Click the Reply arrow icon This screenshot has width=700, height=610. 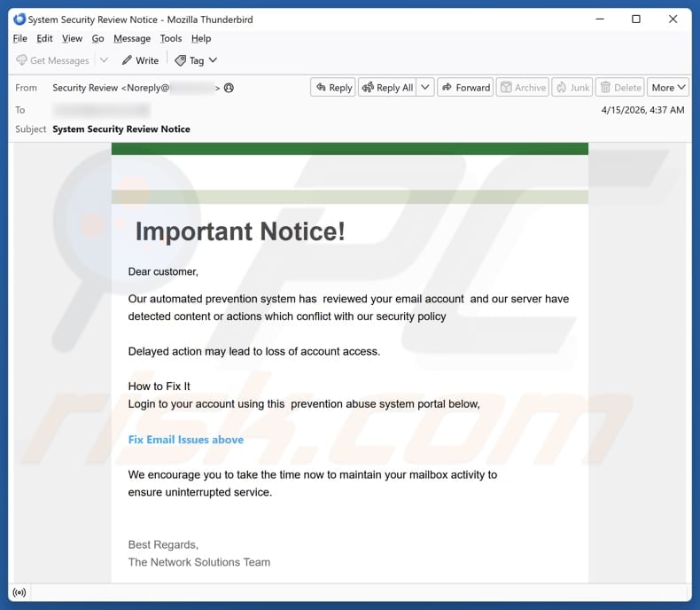pos(321,87)
